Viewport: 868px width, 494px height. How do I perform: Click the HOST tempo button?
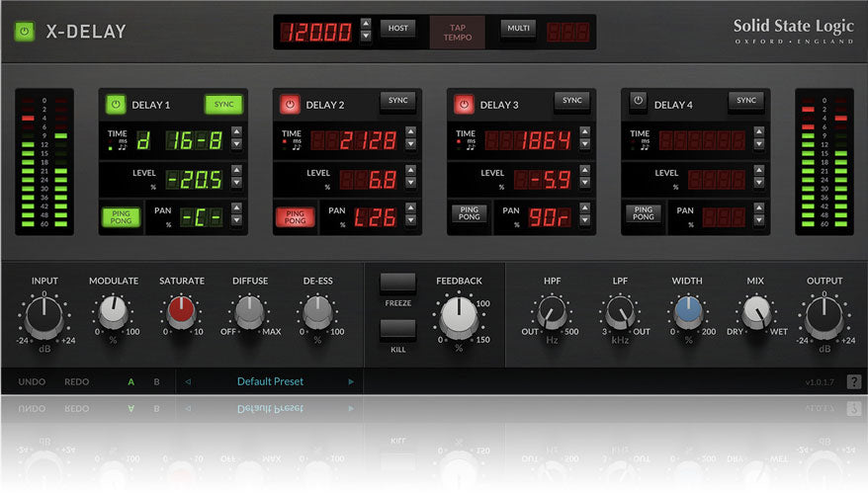pyautogui.click(x=397, y=29)
